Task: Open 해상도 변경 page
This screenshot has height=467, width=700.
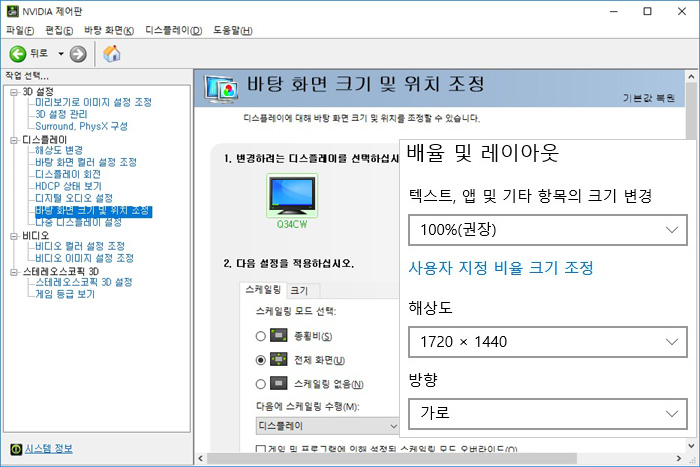Action: [59, 150]
